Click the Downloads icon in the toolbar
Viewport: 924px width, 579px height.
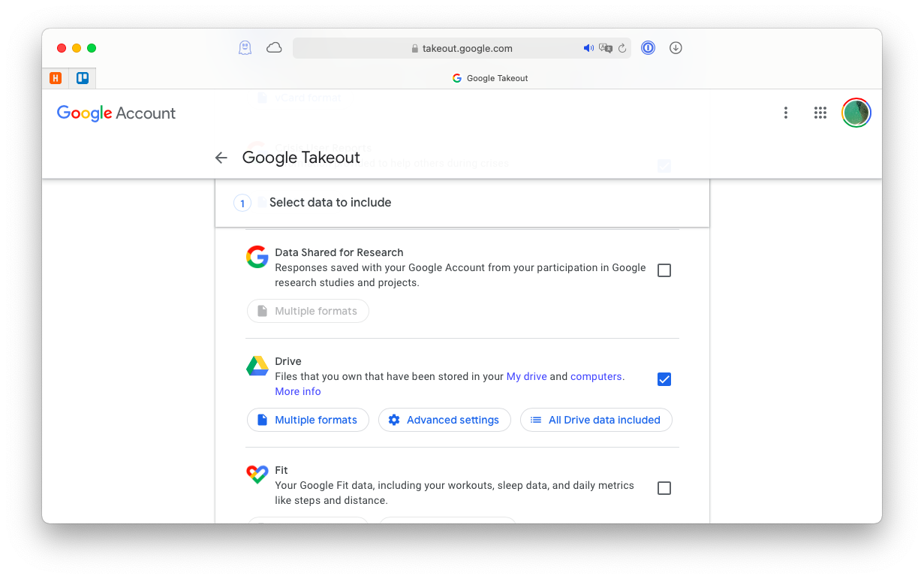[x=676, y=47]
